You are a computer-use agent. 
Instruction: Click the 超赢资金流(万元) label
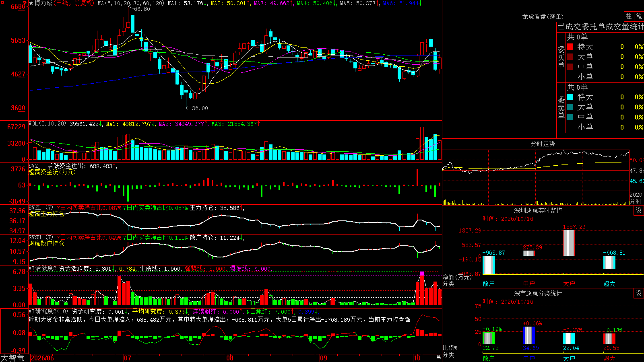(x=52, y=172)
